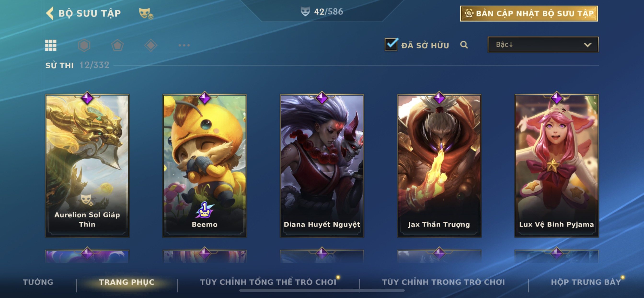The height and width of the screenshot is (298, 644).
Task: Show more filters via three dots
Action: click(x=184, y=45)
